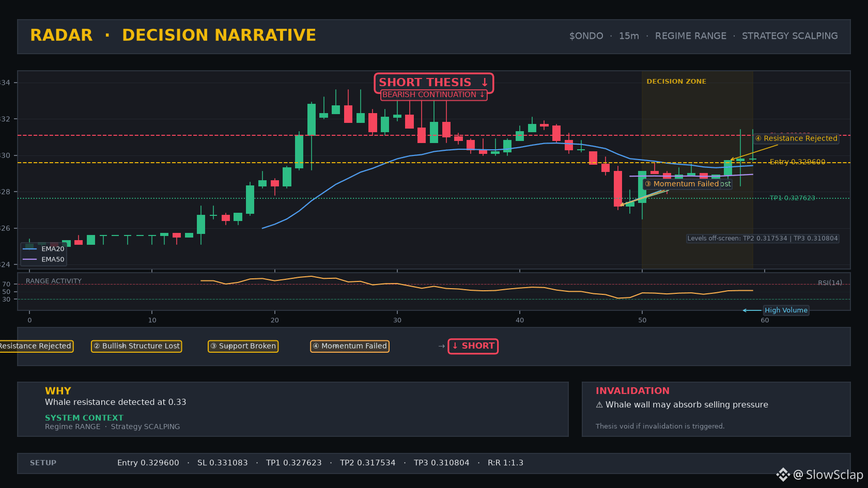Click the 20 tick on the x-axis
The width and height of the screenshot is (868, 488).
tap(274, 320)
